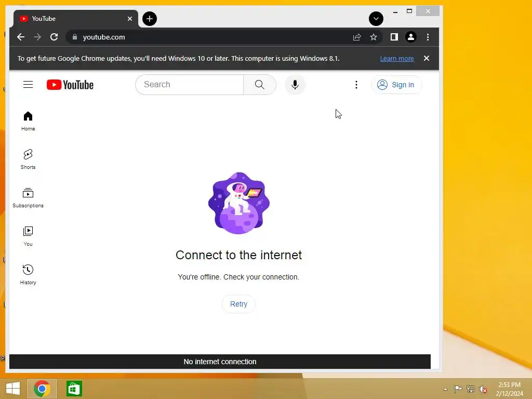Start voice search with the microphone
The image size is (532, 399).
pyautogui.click(x=295, y=85)
